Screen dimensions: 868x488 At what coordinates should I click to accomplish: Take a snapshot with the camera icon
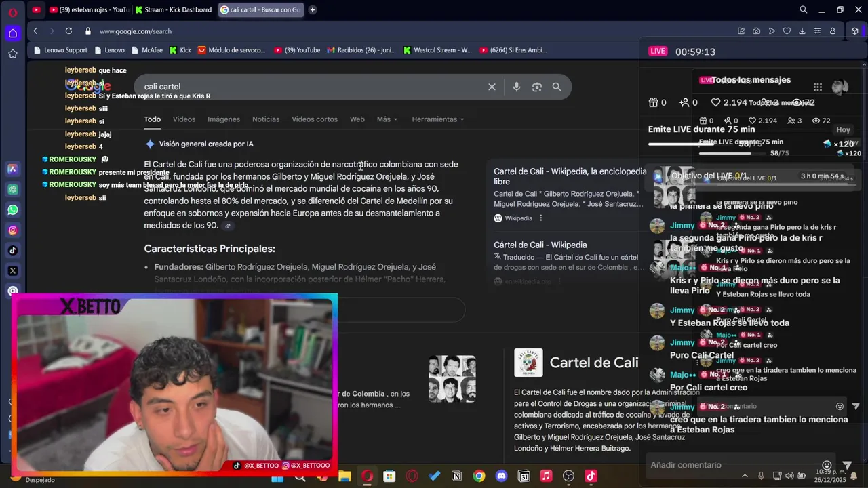[756, 31]
